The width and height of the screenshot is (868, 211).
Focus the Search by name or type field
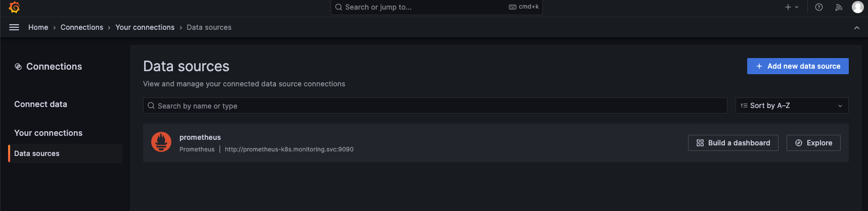pos(435,105)
